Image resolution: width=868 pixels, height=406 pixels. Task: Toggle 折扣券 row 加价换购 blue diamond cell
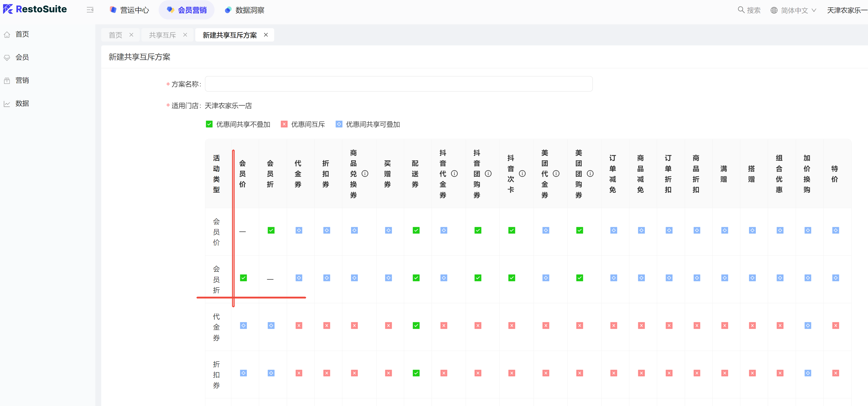tap(808, 373)
